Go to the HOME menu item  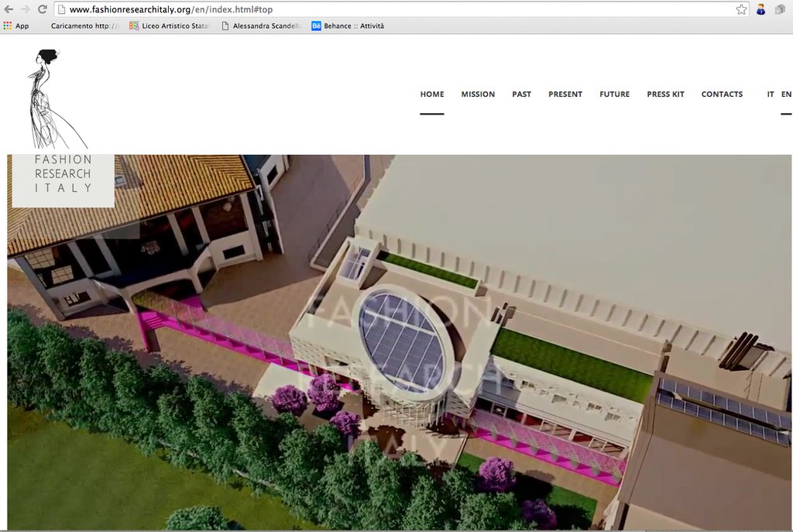click(x=432, y=94)
